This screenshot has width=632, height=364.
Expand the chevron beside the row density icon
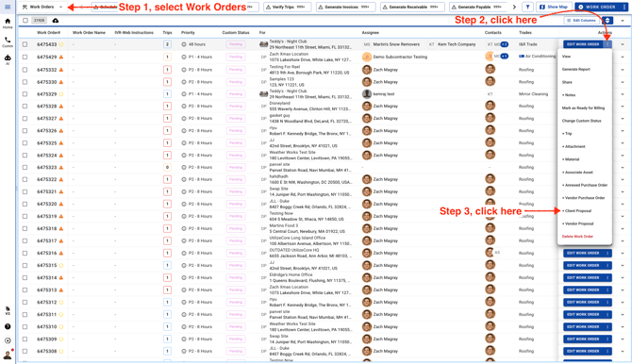click(x=623, y=21)
